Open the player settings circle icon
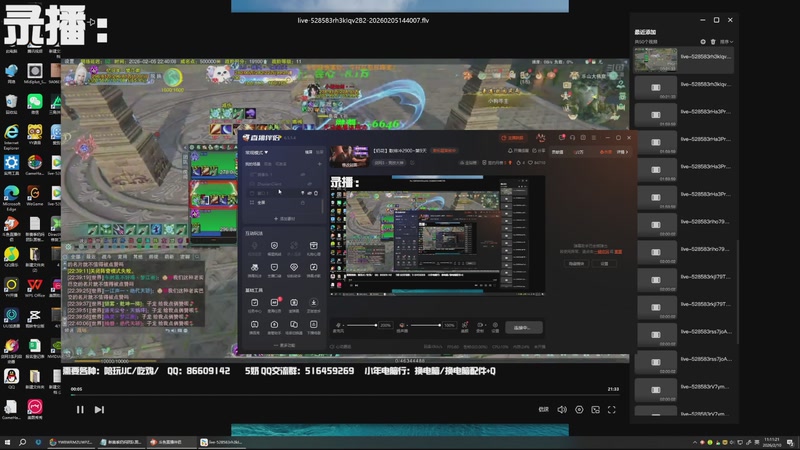Viewport: 800px width, 450px height. tap(579, 410)
